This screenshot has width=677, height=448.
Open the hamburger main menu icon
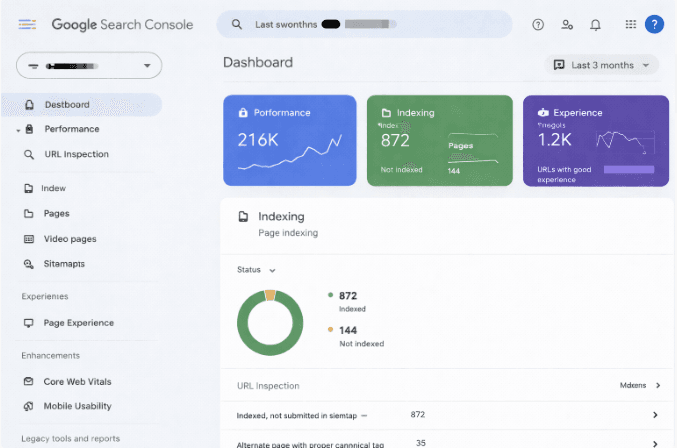[x=27, y=24]
